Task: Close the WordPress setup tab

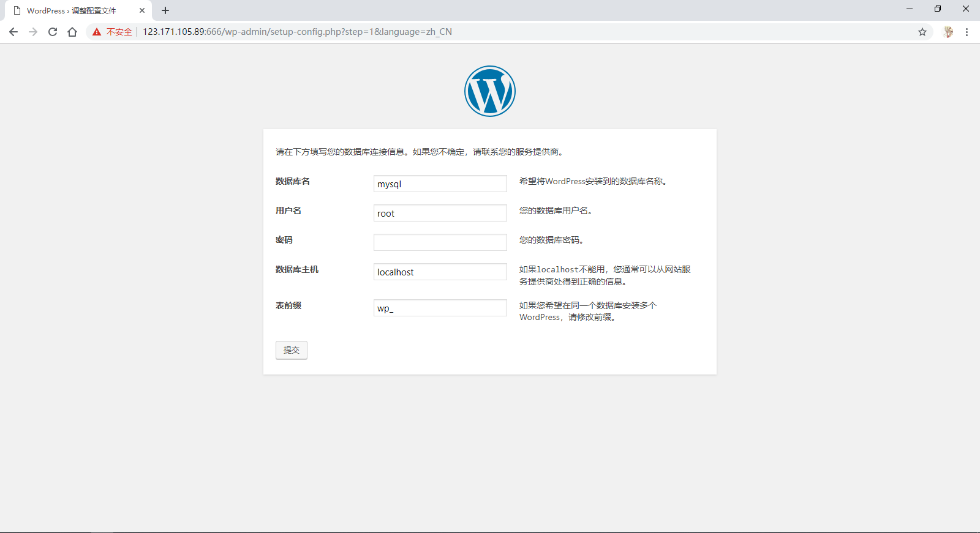Action: 142,10
